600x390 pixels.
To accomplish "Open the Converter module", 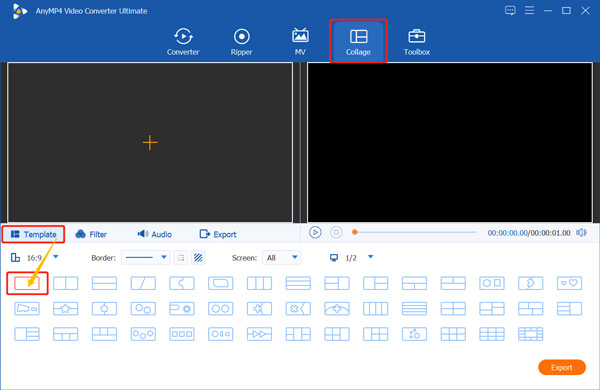I will pos(183,42).
